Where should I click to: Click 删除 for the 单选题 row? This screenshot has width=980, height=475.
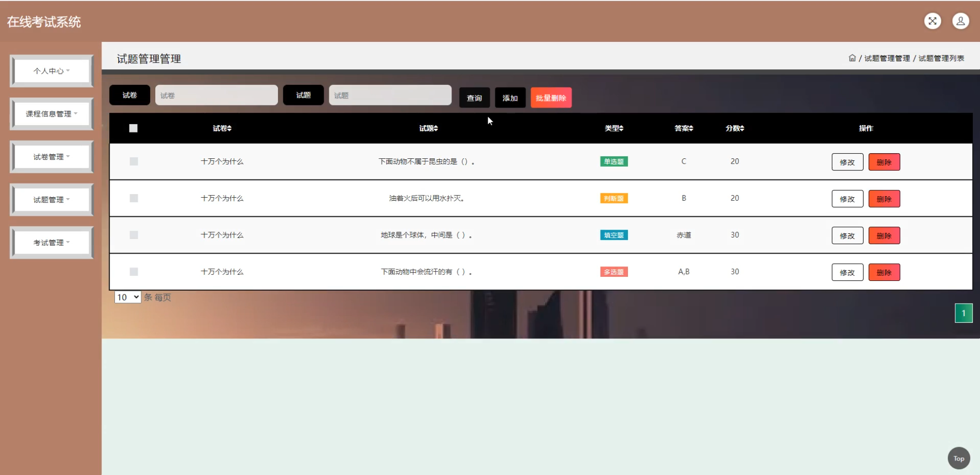click(884, 162)
